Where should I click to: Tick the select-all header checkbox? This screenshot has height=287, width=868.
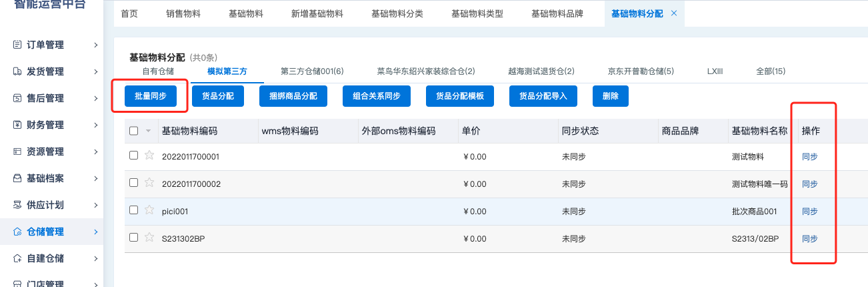click(133, 131)
